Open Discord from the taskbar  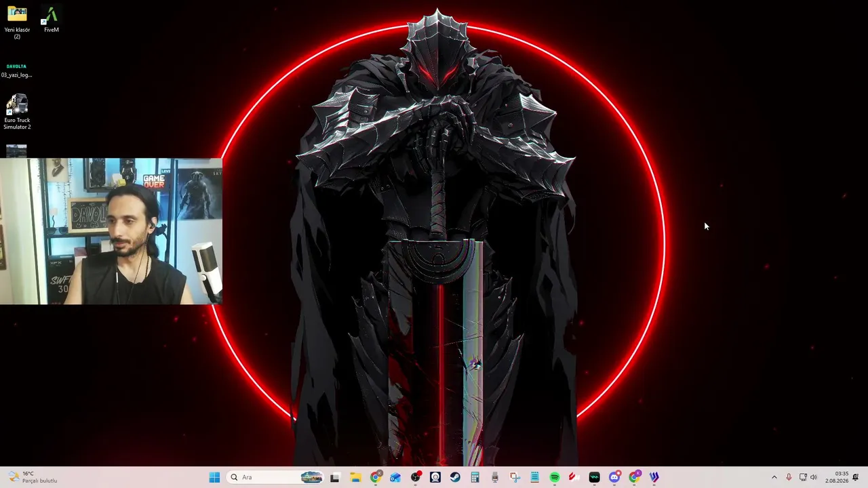614,477
